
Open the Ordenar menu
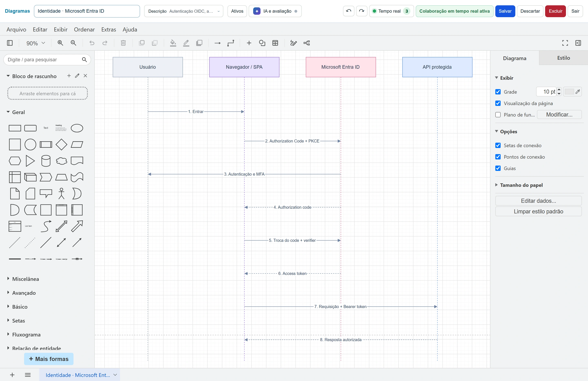[84, 29]
